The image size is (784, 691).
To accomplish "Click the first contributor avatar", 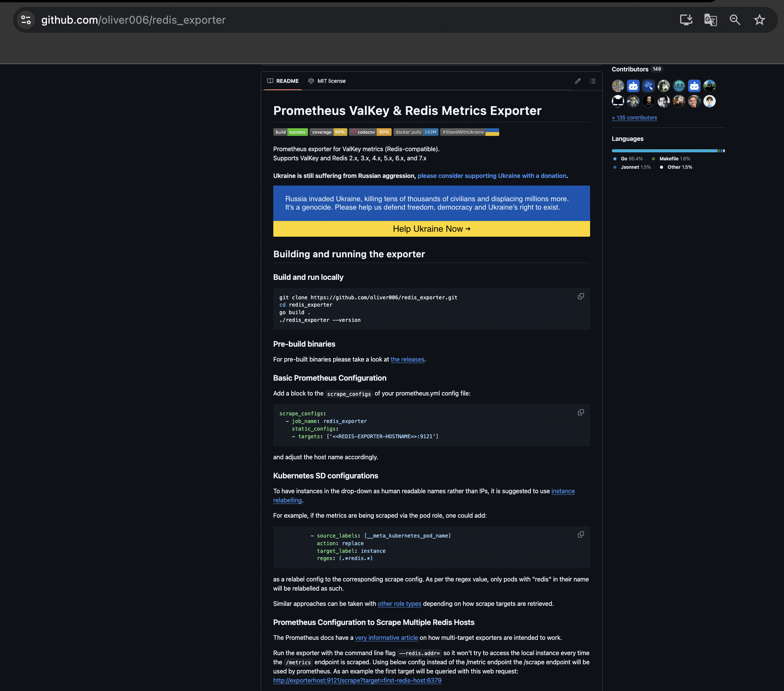I will pyautogui.click(x=618, y=86).
